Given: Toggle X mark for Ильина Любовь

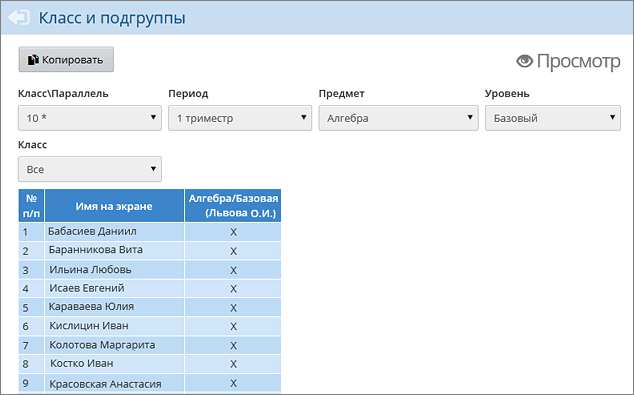Looking at the screenshot, I should click(233, 270).
